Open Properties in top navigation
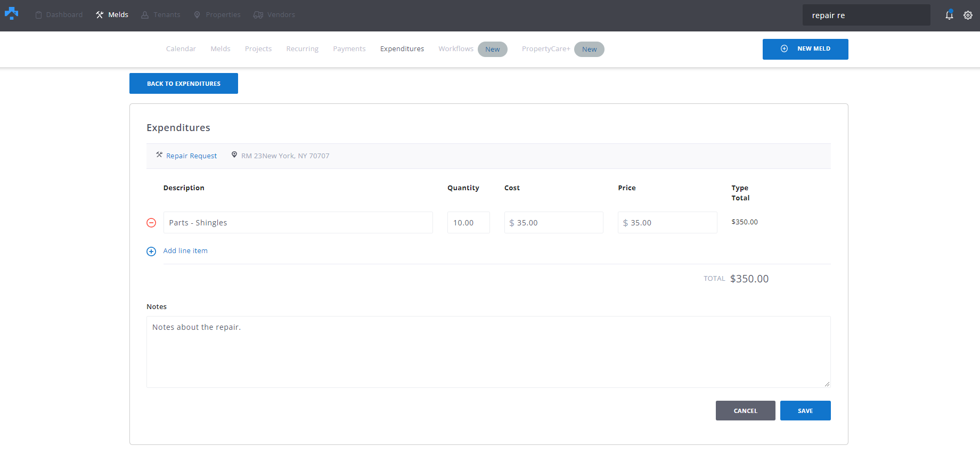 (223, 15)
